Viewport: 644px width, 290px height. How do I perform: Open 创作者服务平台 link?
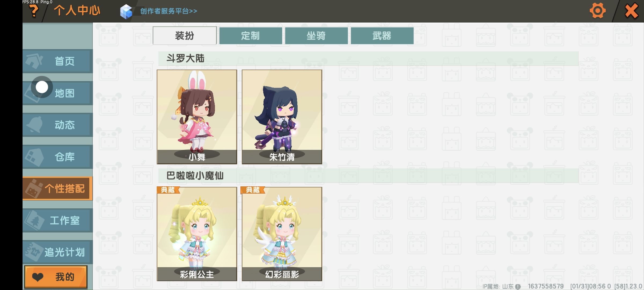tap(169, 11)
